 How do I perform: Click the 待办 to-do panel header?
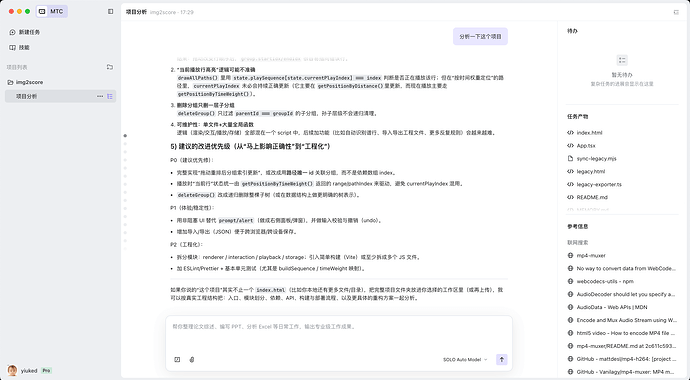[x=573, y=31]
